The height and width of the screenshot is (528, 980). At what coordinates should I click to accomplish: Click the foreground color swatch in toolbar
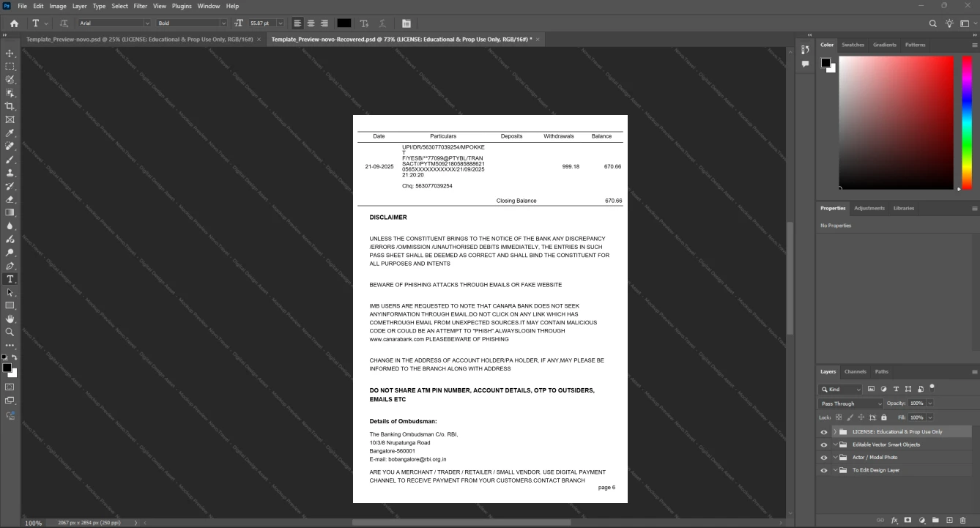point(7,368)
